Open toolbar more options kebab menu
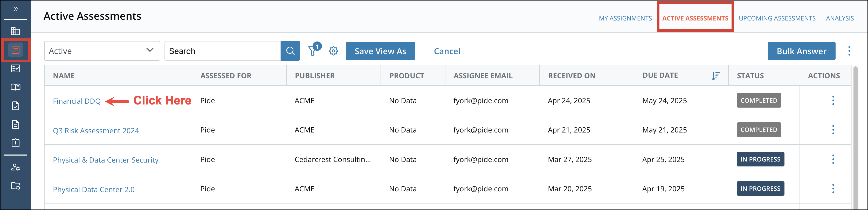The width and height of the screenshot is (868, 210). click(849, 51)
